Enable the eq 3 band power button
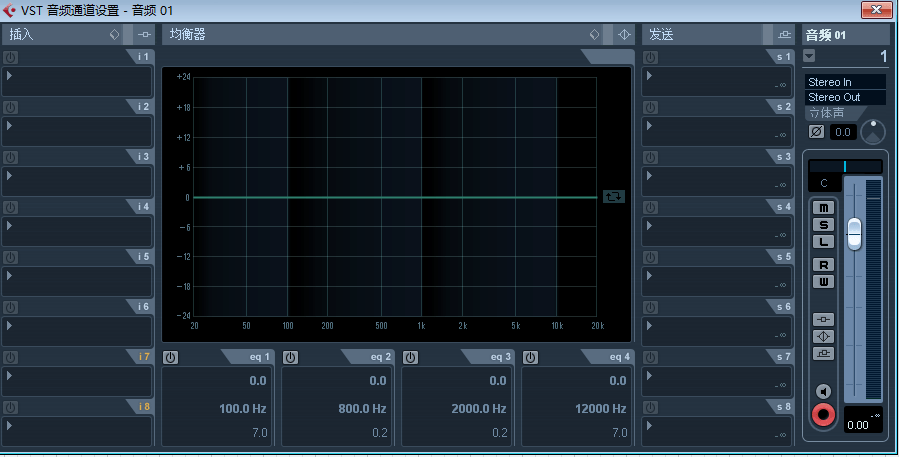Screen dimensions: 899x457 (410, 357)
